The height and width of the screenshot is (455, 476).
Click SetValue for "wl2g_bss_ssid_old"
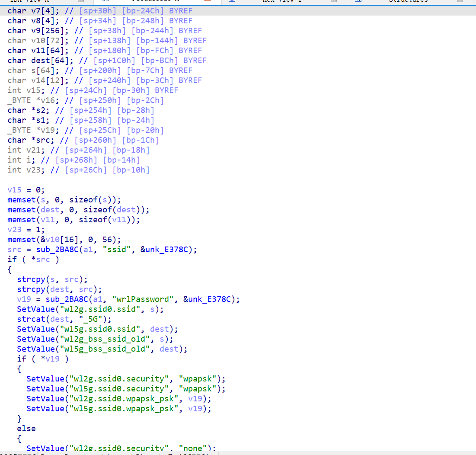(95, 339)
